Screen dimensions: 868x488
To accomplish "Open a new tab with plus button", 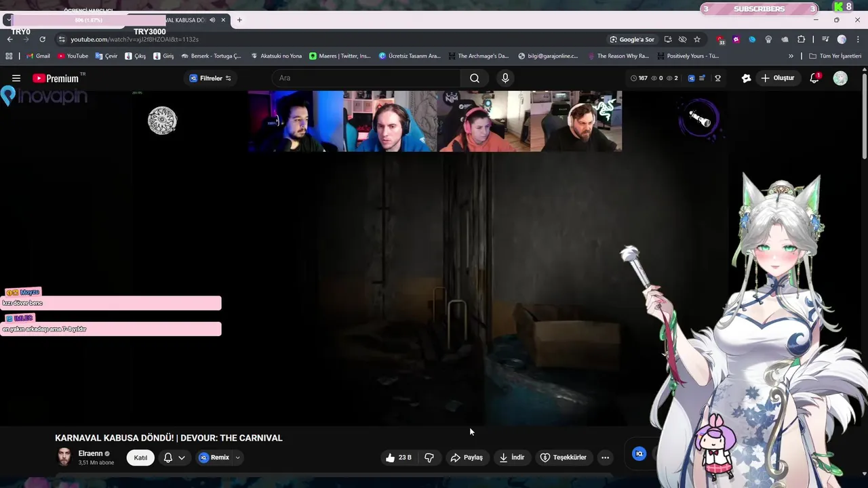I will (239, 20).
